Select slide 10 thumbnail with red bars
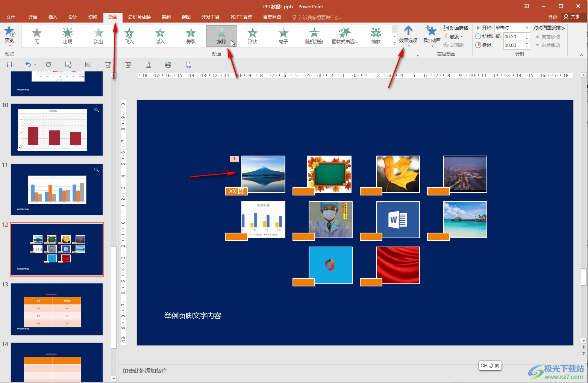This screenshot has height=383, width=588. (57, 130)
